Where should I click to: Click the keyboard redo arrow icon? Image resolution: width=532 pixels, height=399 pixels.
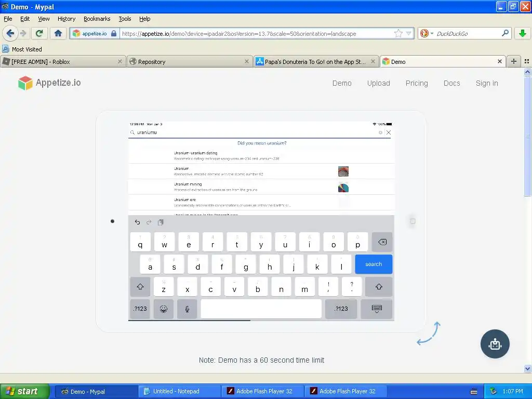[149, 222]
